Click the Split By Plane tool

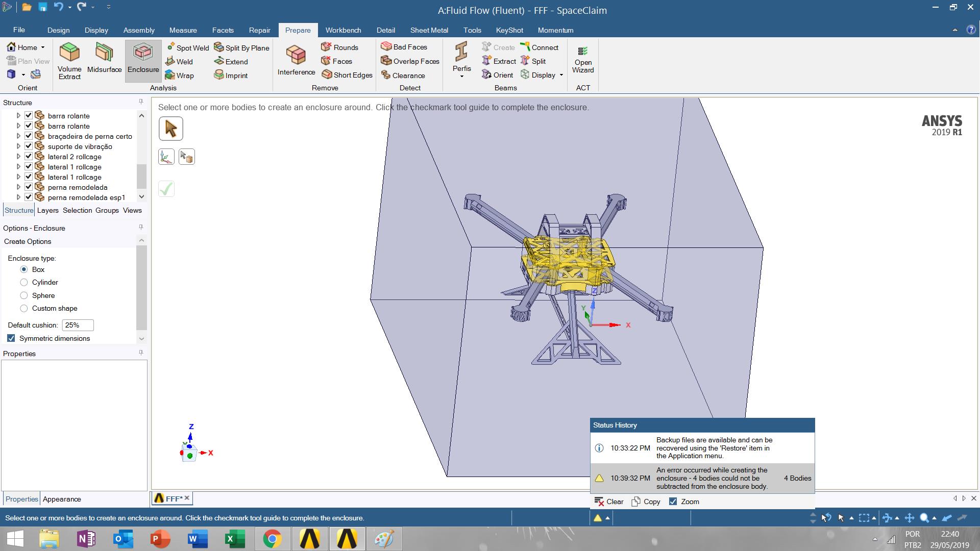(241, 47)
